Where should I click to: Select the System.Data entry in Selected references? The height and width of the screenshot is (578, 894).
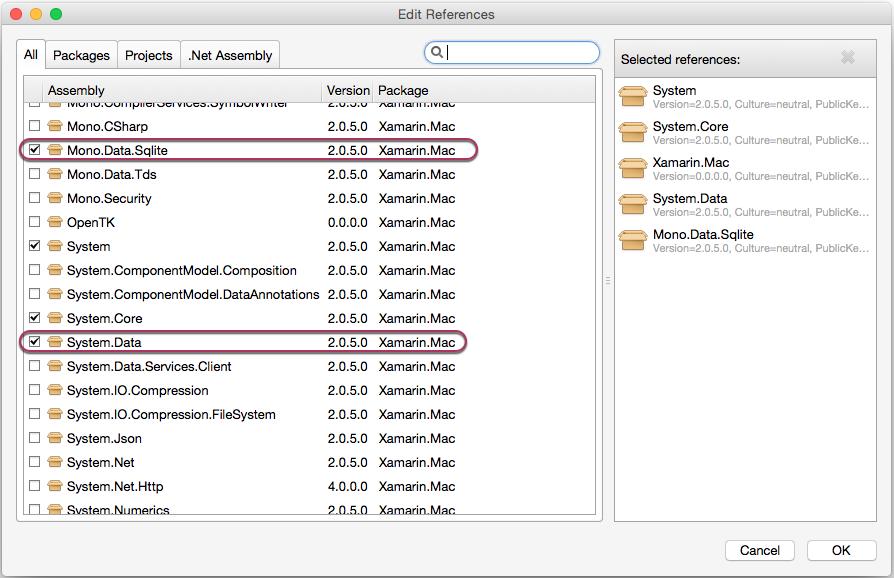[745, 205]
